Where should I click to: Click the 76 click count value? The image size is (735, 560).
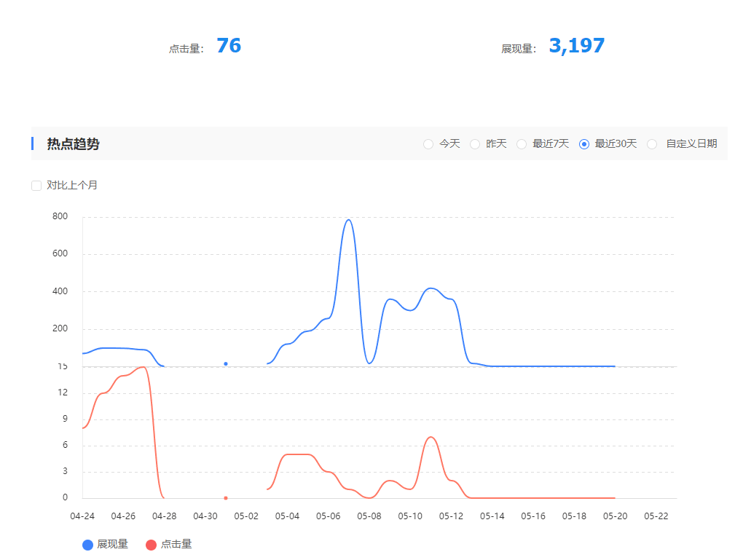point(229,46)
